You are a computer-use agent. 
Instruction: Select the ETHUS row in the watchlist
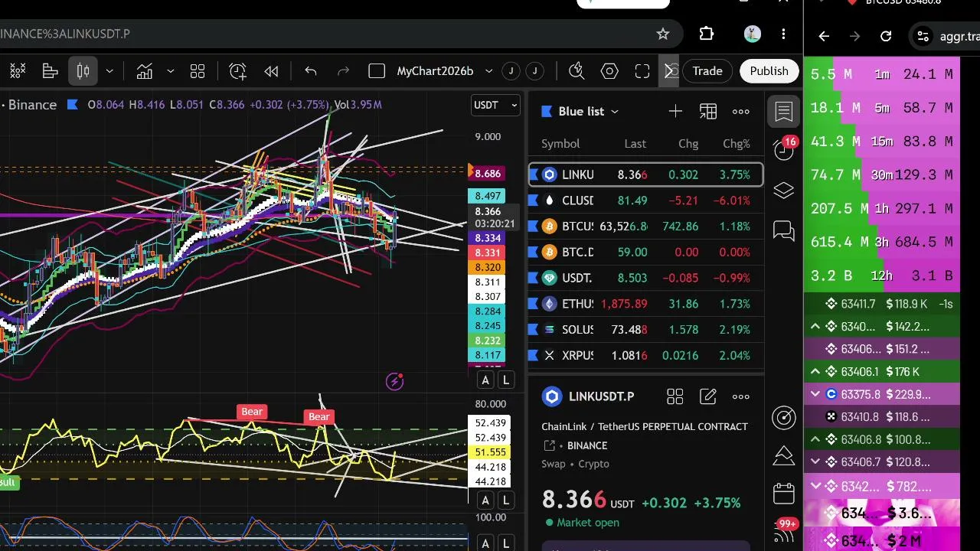point(646,304)
